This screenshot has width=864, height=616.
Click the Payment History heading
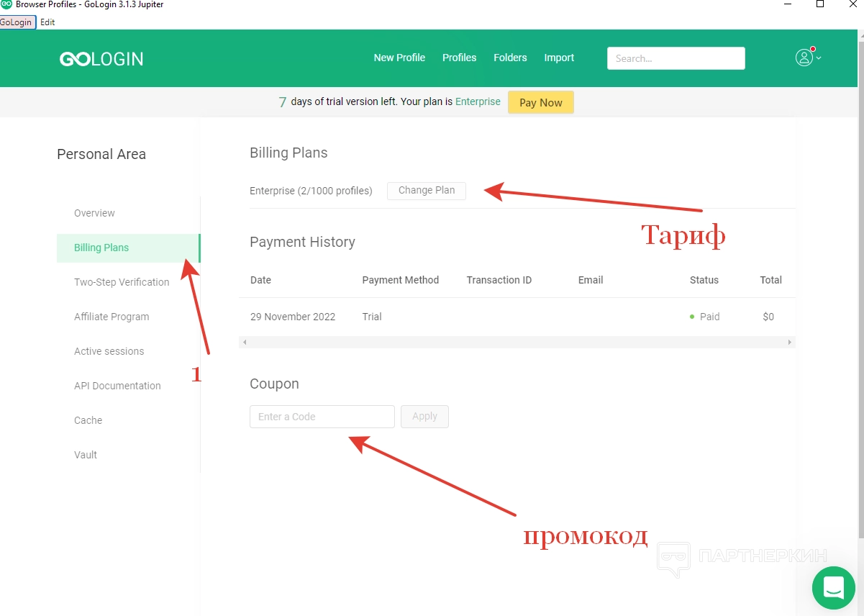click(302, 242)
